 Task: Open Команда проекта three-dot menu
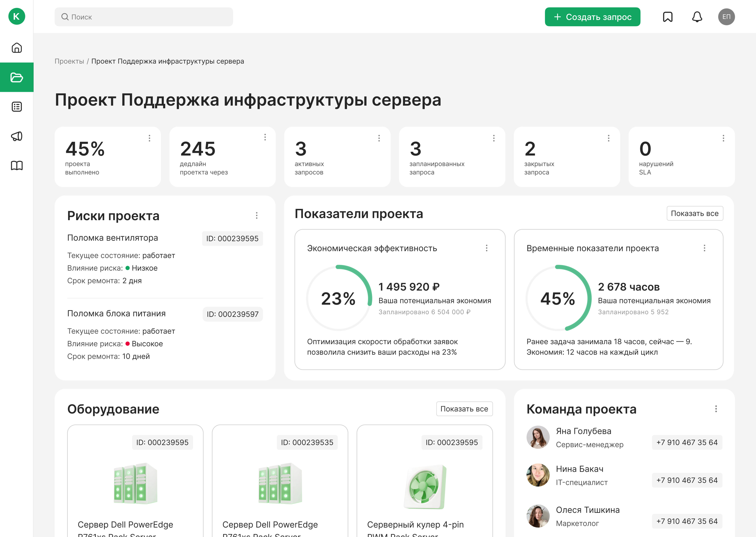click(x=716, y=409)
